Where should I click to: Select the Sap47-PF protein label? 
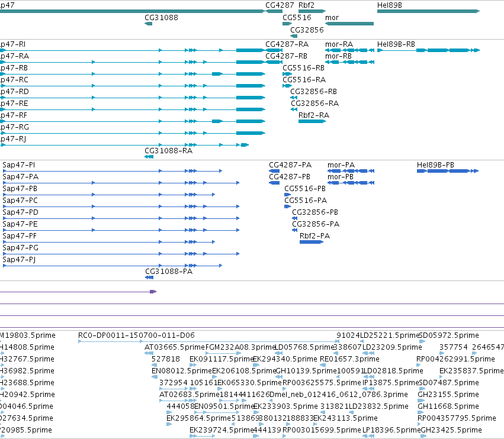click(20, 235)
